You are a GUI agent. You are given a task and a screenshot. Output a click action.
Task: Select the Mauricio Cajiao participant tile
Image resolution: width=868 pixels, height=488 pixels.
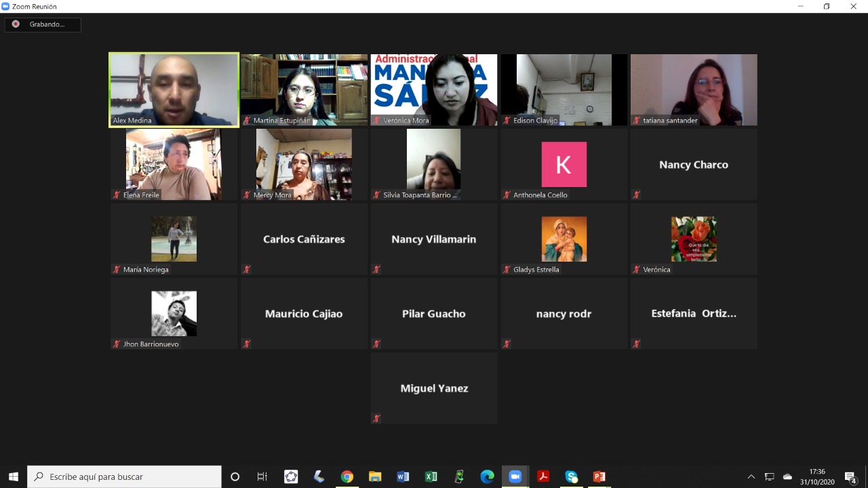304,313
